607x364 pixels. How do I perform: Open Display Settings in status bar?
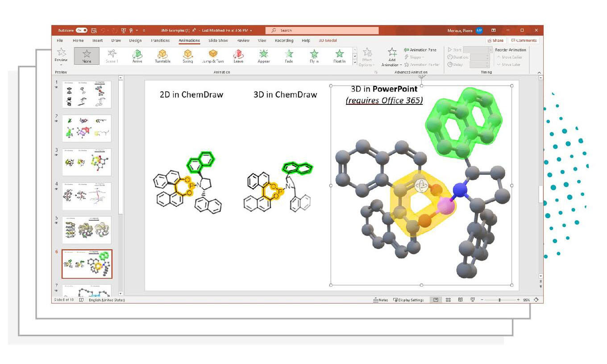408,300
